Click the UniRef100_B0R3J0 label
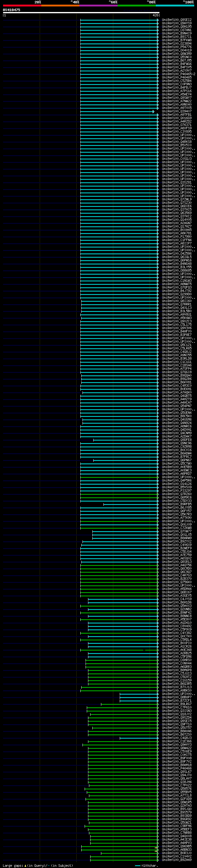 177,853
